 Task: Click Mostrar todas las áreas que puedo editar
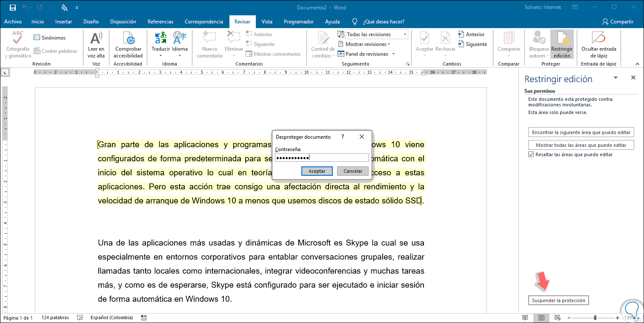581,145
